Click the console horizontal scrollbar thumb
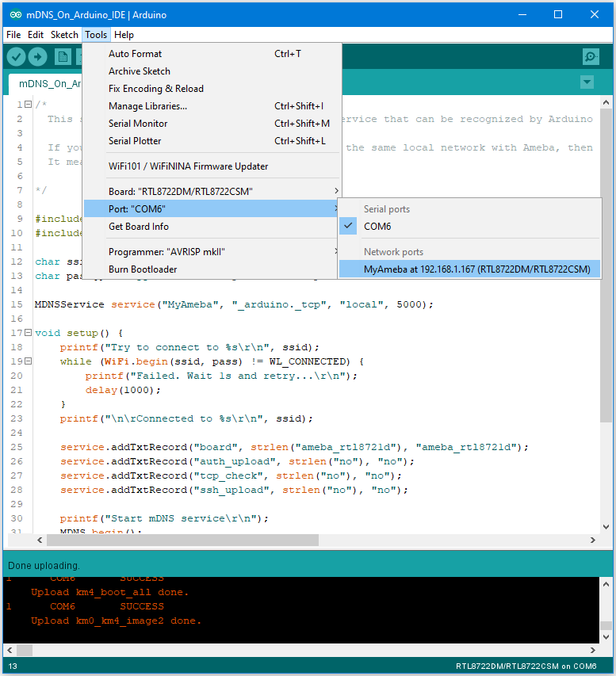 coord(25,650)
